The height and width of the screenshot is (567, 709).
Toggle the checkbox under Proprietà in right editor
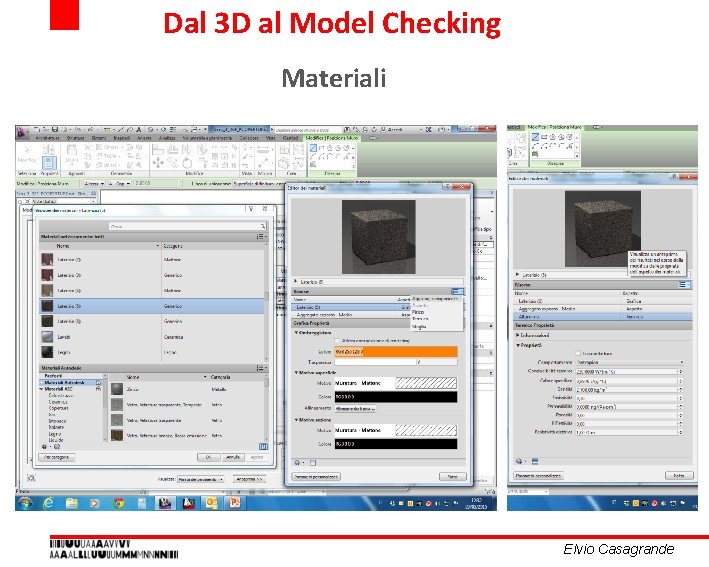coord(578,353)
